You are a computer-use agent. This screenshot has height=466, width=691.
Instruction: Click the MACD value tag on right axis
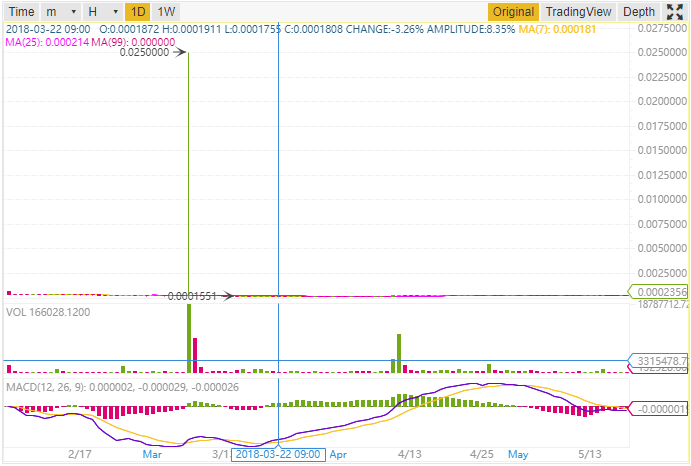coord(659,408)
